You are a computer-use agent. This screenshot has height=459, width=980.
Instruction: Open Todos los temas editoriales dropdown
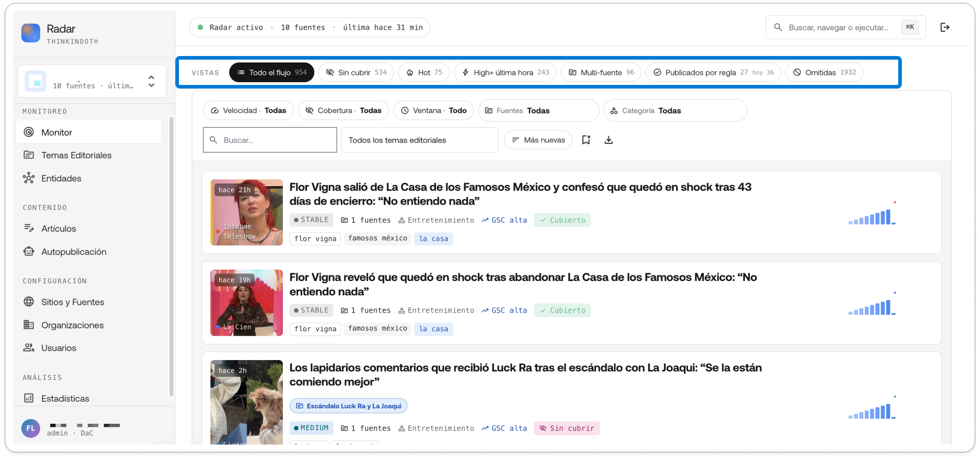pyautogui.click(x=420, y=140)
